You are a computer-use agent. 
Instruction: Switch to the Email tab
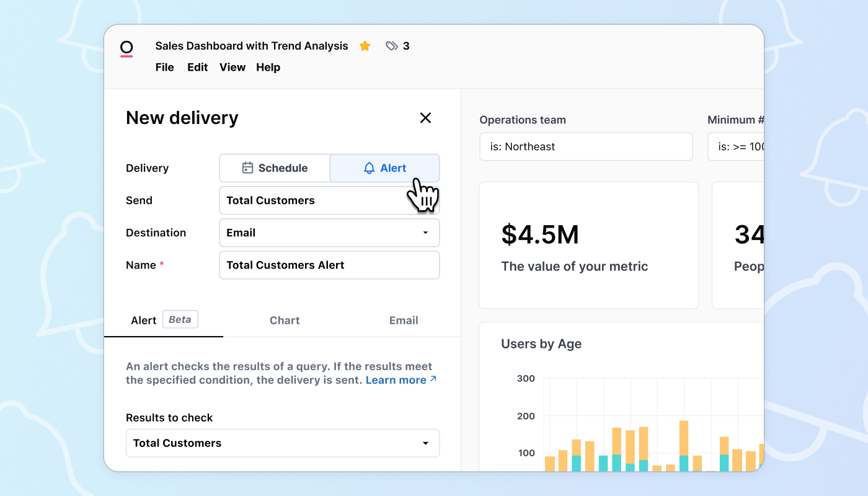404,320
